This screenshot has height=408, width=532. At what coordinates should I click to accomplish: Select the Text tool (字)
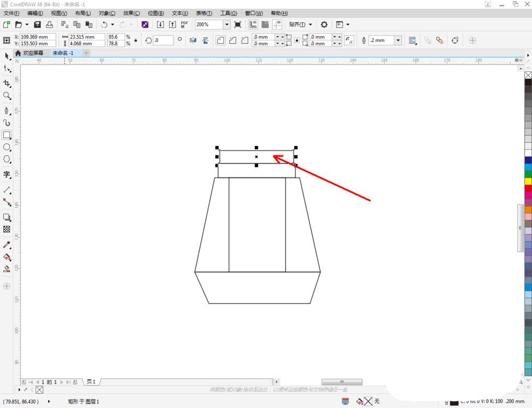tap(7, 174)
